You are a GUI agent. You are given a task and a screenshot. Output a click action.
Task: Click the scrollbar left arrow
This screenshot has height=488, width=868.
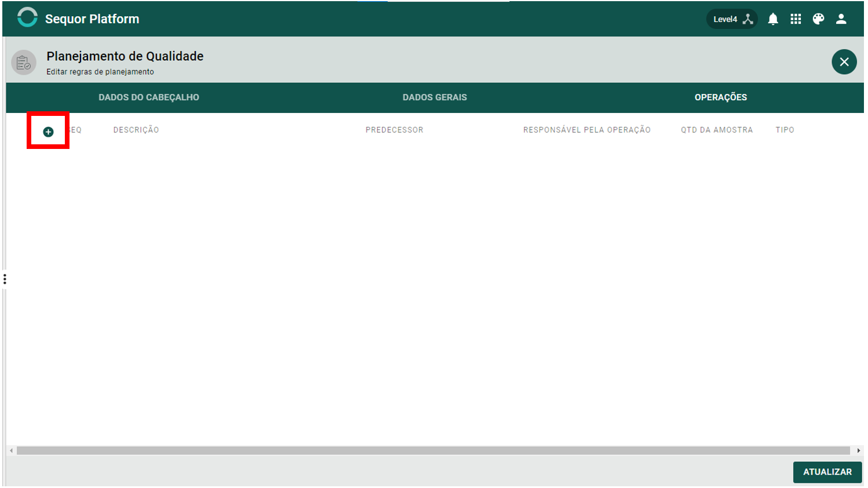[11, 450]
